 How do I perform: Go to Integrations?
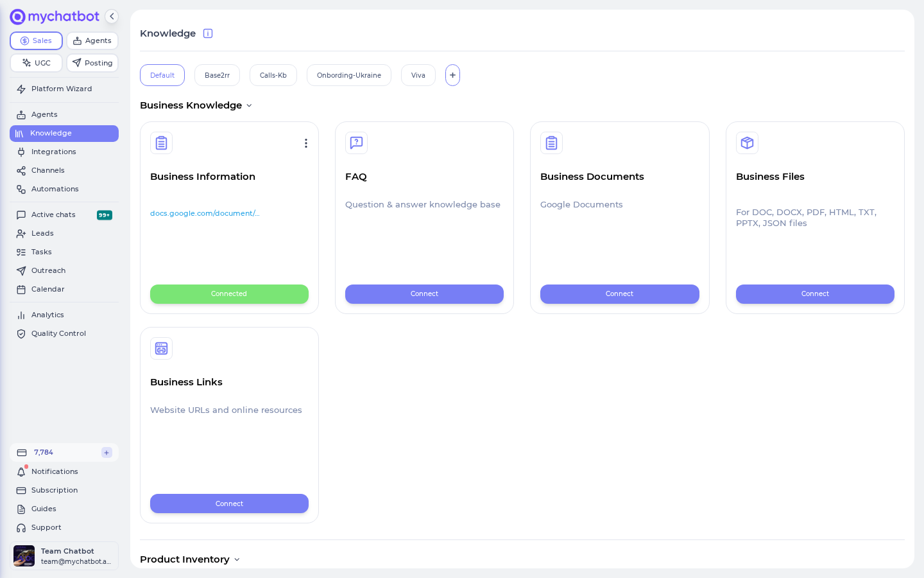[64, 152]
